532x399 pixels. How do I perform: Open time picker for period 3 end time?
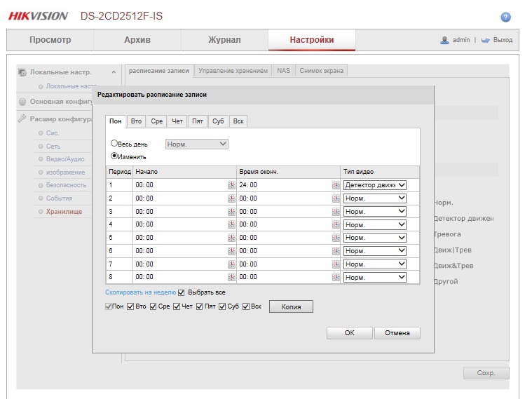click(336, 212)
